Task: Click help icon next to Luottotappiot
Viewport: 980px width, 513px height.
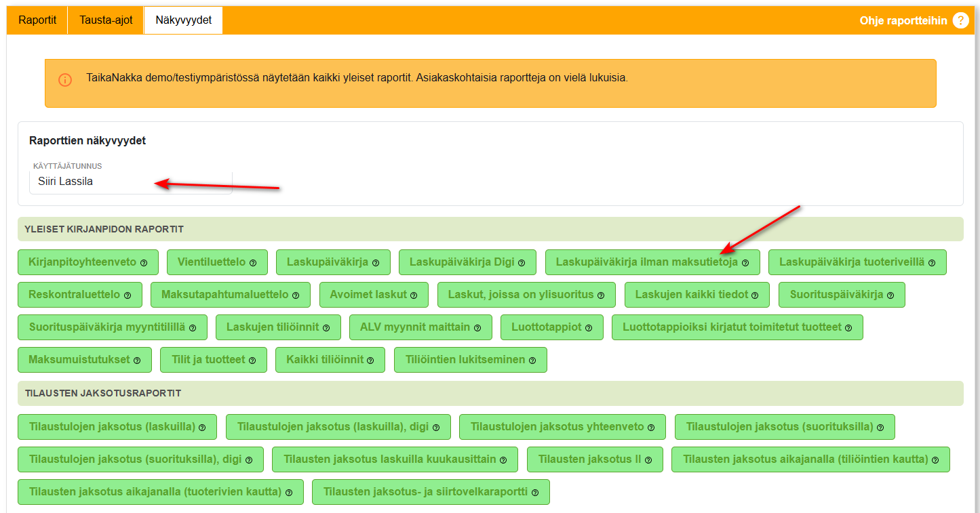Action: [x=589, y=328]
